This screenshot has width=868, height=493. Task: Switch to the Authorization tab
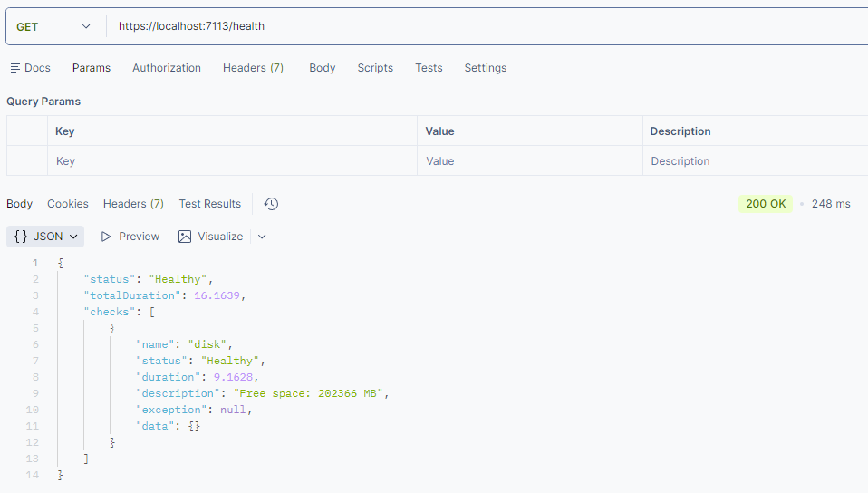[167, 68]
